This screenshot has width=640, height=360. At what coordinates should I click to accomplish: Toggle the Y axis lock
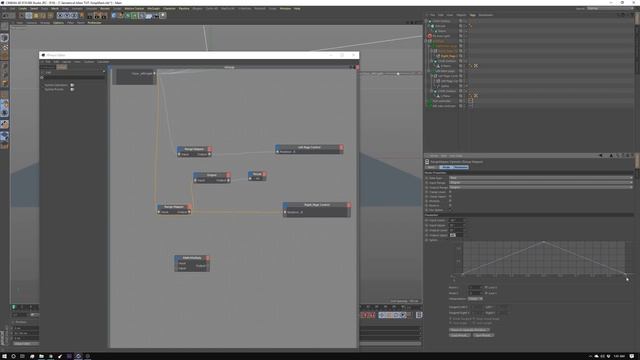point(67,16)
